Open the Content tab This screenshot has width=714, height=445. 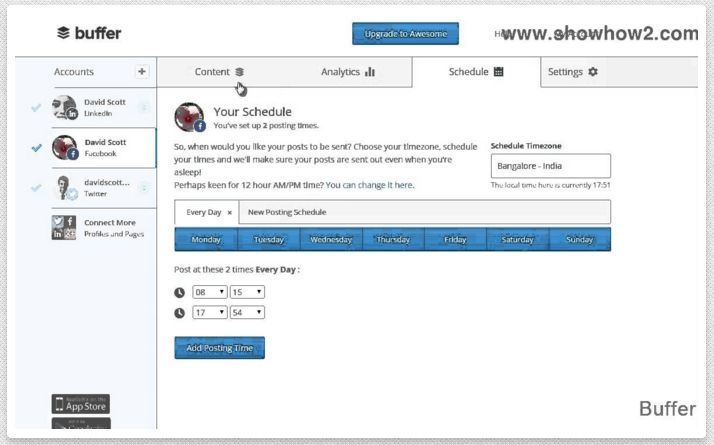219,72
